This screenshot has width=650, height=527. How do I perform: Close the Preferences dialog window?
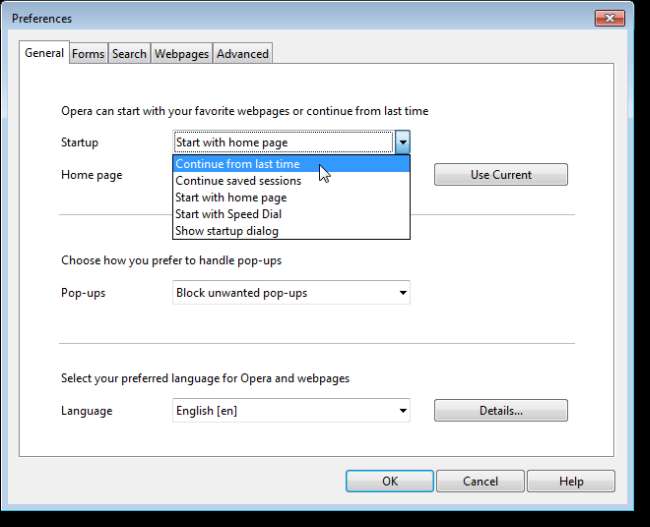click(609, 18)
